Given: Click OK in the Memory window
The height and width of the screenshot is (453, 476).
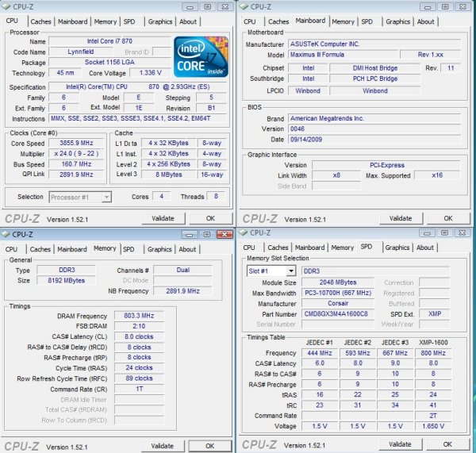Looking at the screenshot, I should point(210,446).
